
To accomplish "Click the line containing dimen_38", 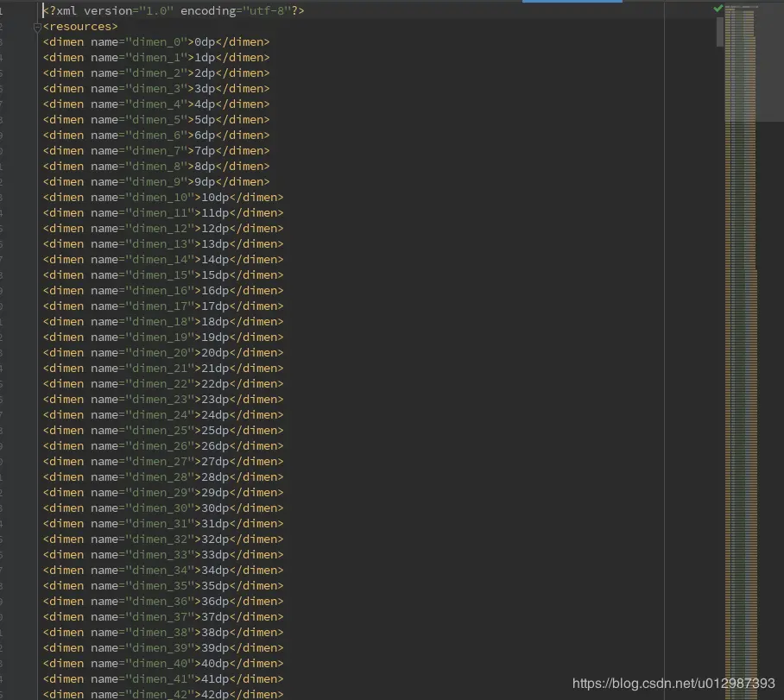I will [x=163, y=632].
